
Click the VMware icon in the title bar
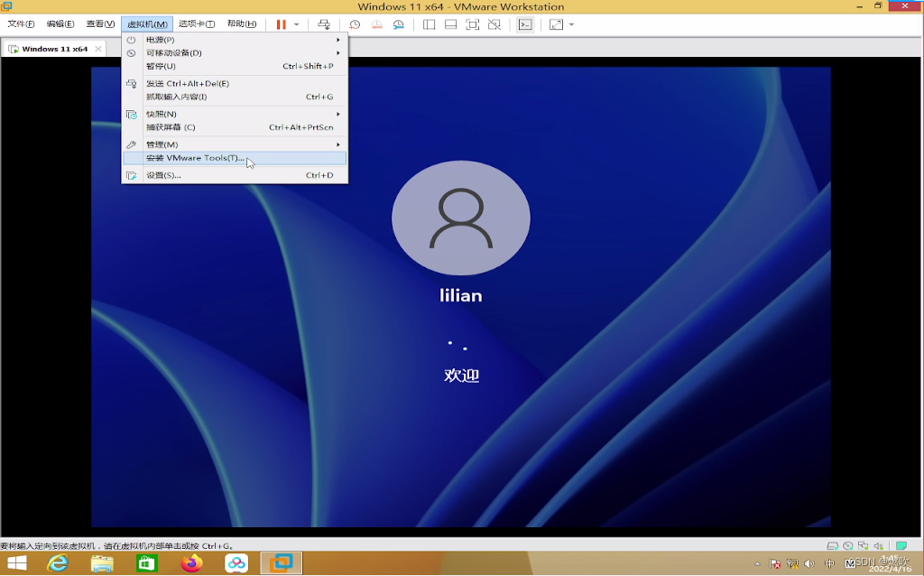coord(6,6)
